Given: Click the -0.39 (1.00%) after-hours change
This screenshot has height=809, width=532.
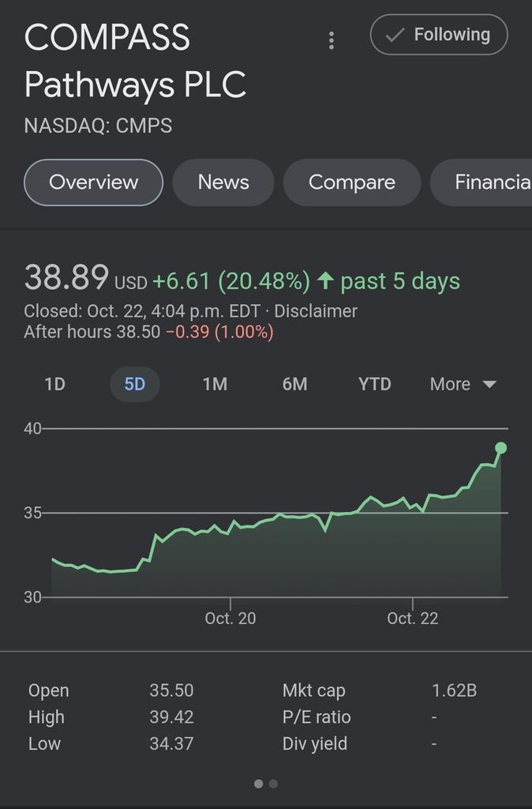Looking at the screenshot, I should [x=219, y=331].
